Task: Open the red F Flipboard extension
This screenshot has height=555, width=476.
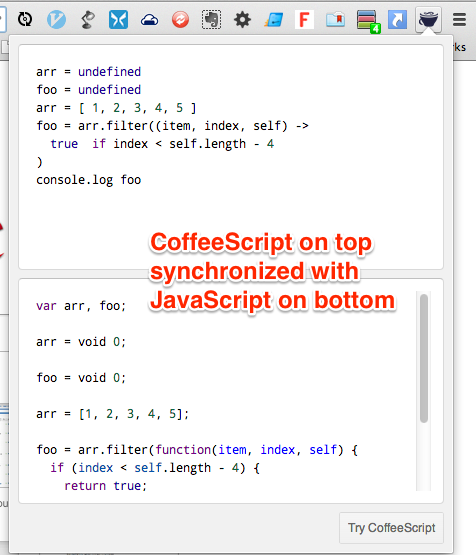Action: pyautogui.click(x=304, y=19)
